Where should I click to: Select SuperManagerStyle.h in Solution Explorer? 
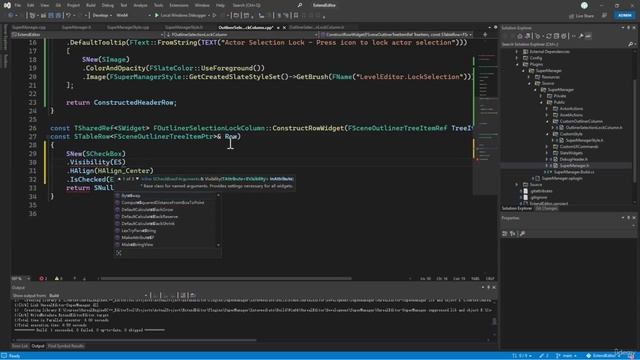point(584,140)
